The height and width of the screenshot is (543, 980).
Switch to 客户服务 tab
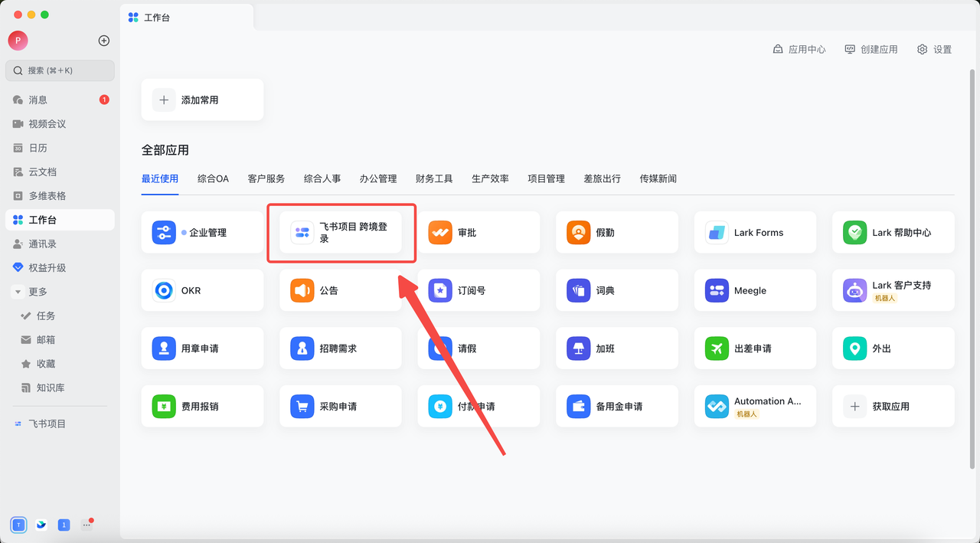(x=266, y=178)
